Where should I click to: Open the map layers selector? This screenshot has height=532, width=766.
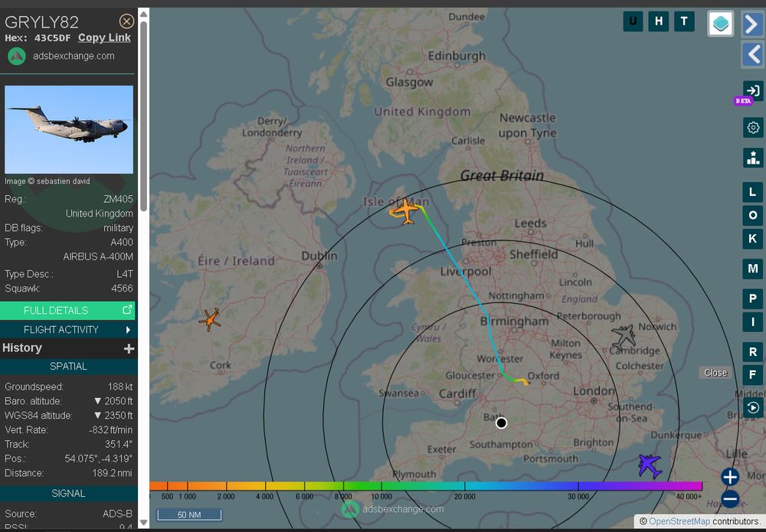click(721, 23)
